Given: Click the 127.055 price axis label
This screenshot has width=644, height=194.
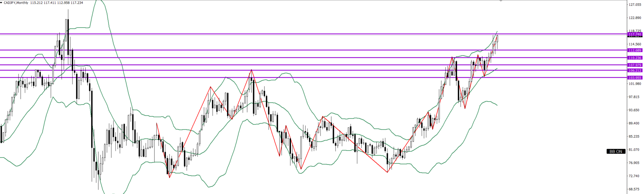Looking at the screenshot, I should coord(635,5).
